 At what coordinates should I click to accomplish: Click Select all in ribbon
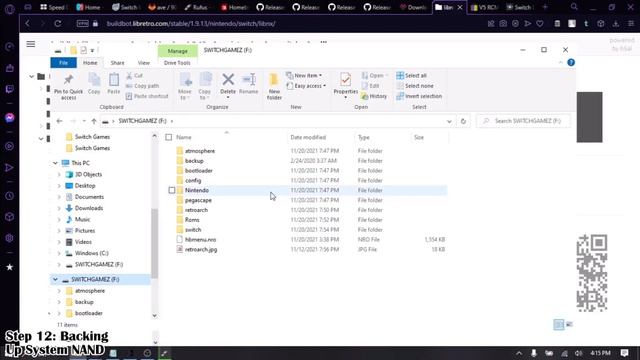[411, 76]
